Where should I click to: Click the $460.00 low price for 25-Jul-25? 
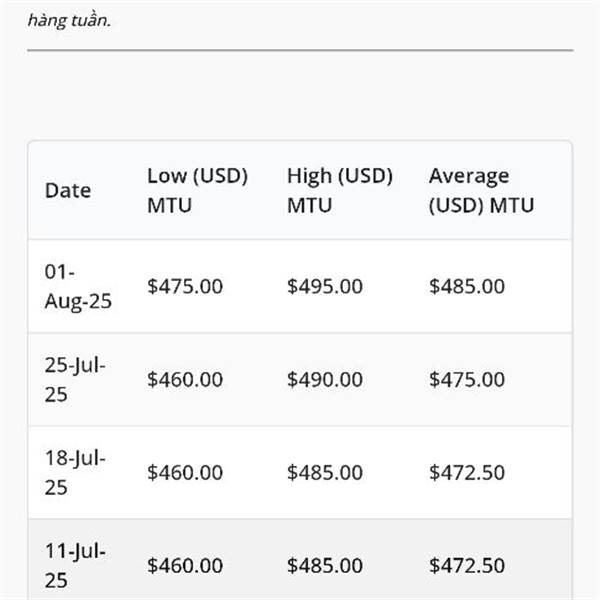coord(185,380)
